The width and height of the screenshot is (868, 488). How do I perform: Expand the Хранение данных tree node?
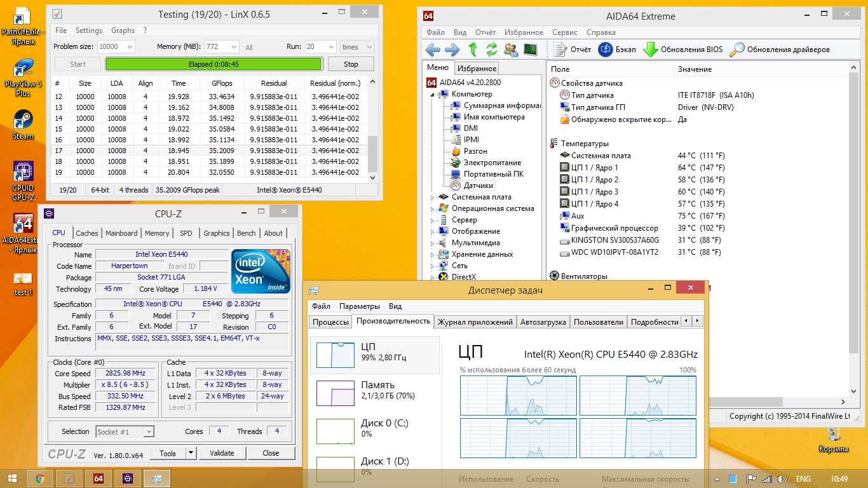click(432, 255)
